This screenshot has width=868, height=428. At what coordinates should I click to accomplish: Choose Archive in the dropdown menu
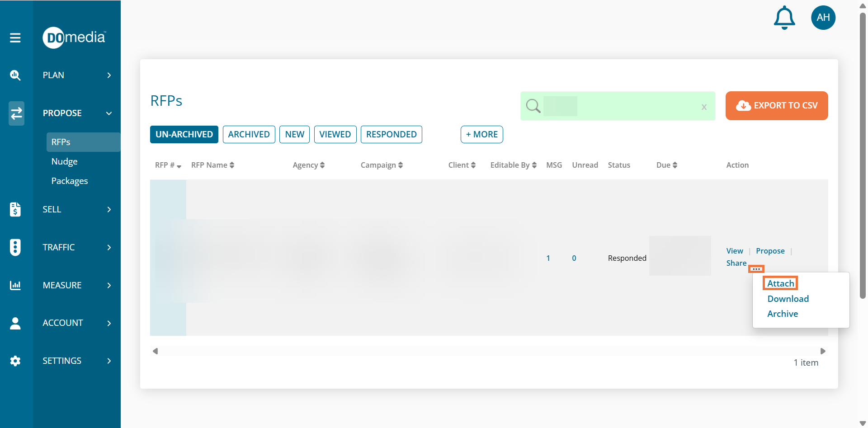[782, 314]
